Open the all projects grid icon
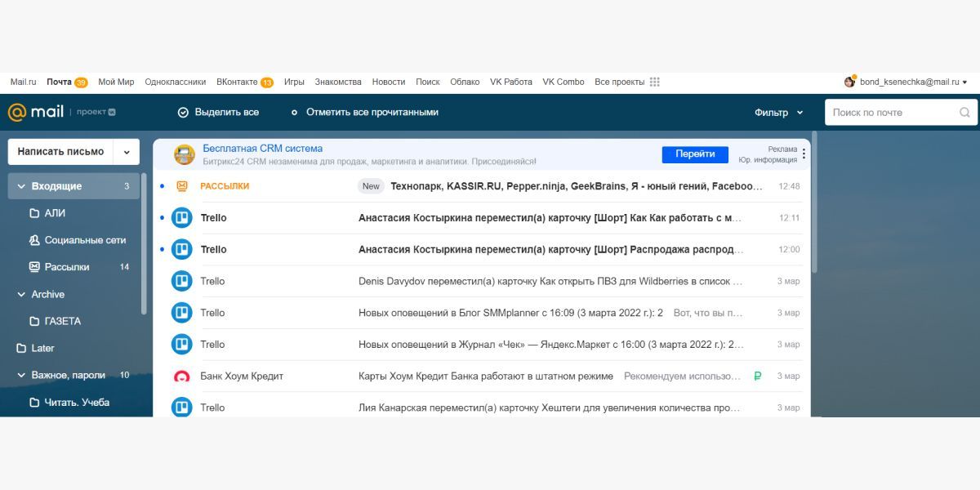Image resolution: width=980 pixels, height=490 pixels. (x=654, y=82)
